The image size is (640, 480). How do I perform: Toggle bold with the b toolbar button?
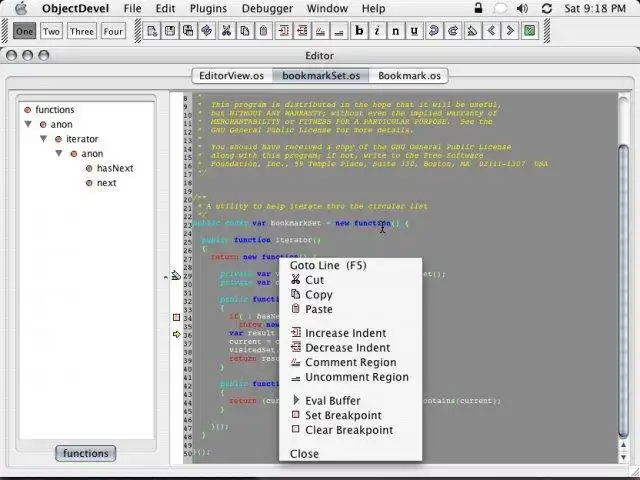[359, 31]
